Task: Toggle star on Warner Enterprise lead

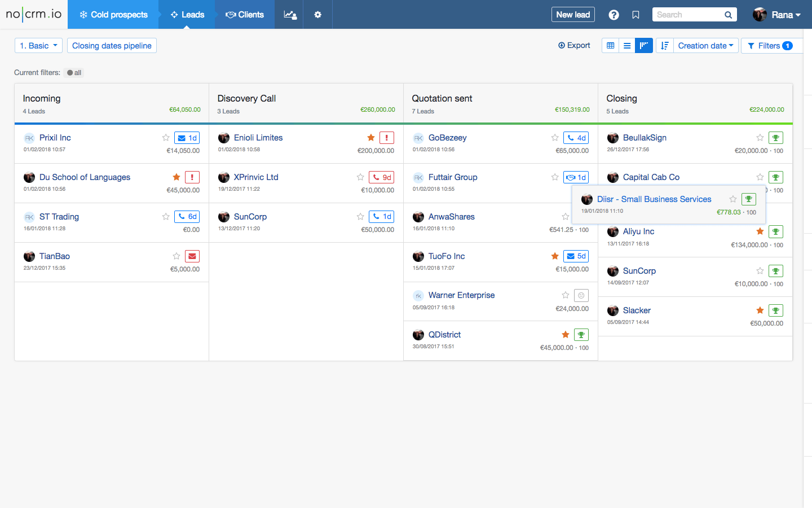Action: tap(566, 295)
